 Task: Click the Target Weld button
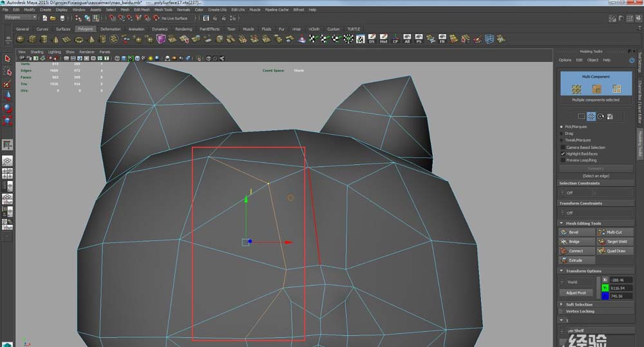coord(615,242)
